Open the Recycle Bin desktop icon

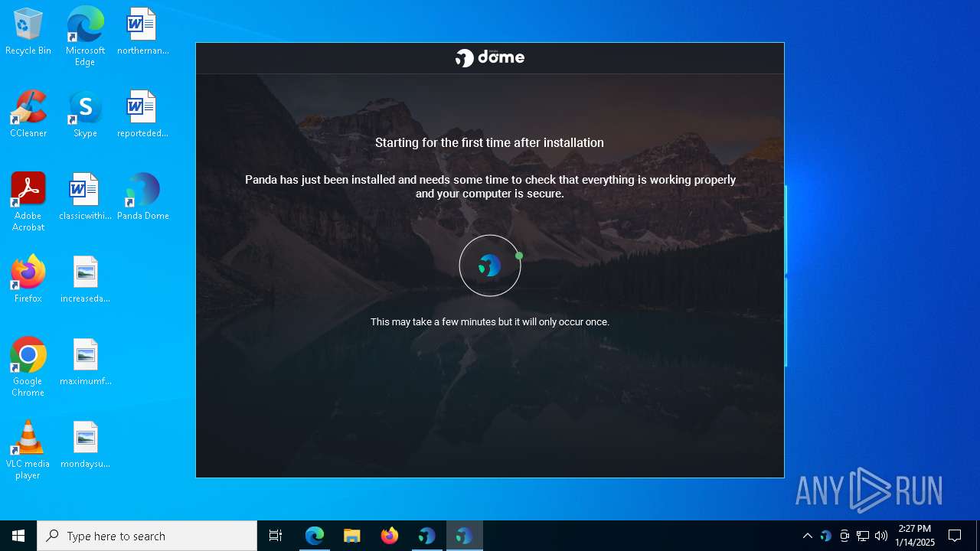point(28,32)
